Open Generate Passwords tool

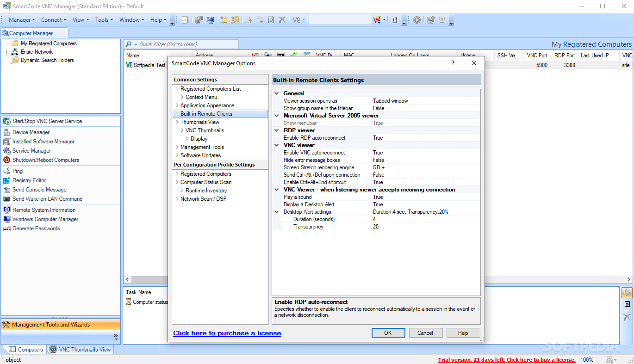[31, 228]
